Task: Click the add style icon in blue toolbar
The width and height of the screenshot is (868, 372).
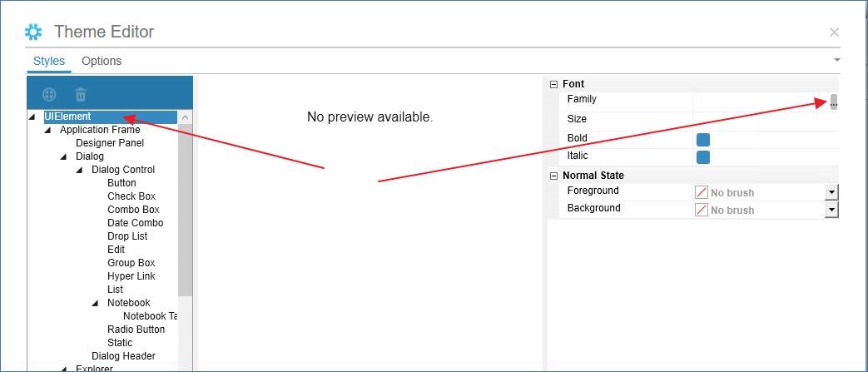Action: (x=49, y=94)
